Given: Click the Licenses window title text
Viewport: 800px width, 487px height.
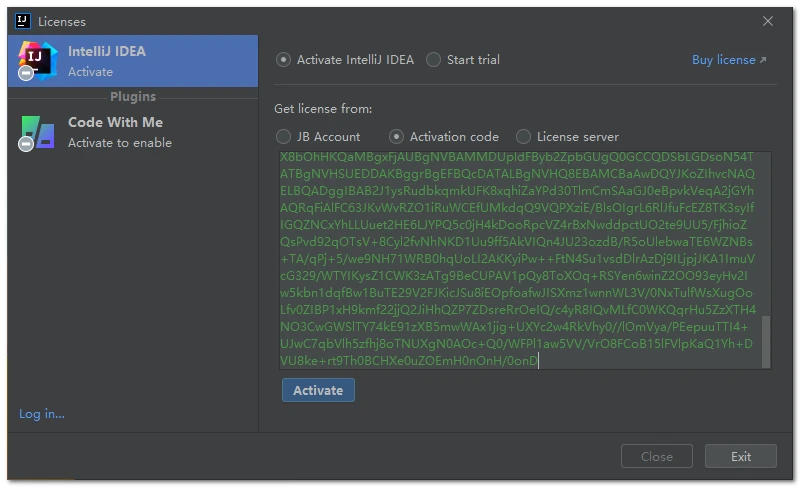Looking at the screenshot, I should [x=62, y=21].
